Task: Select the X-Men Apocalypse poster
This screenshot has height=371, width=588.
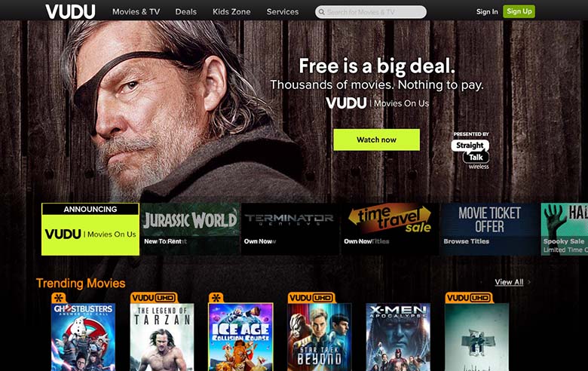Action: coord(398,337)
